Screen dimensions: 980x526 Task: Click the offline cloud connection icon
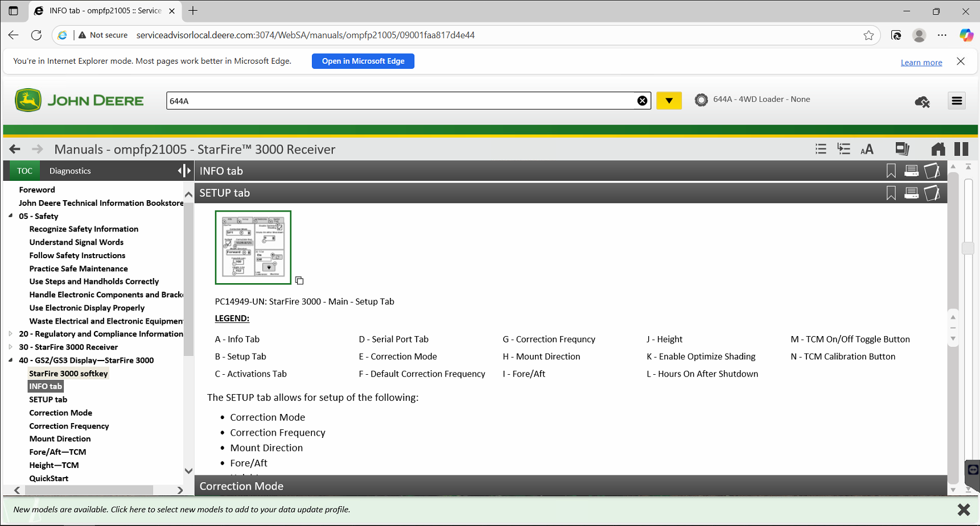click(922, 102)
